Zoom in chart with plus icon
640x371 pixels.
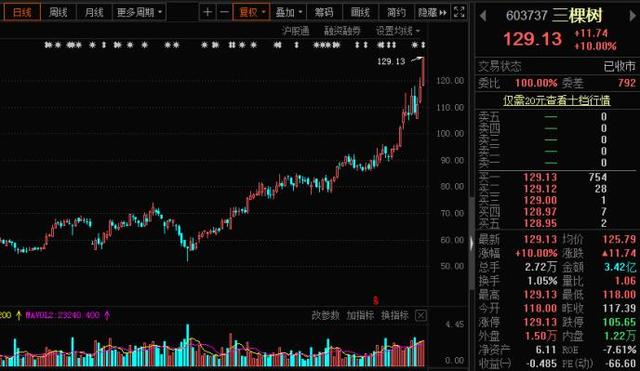pos(207,12)
